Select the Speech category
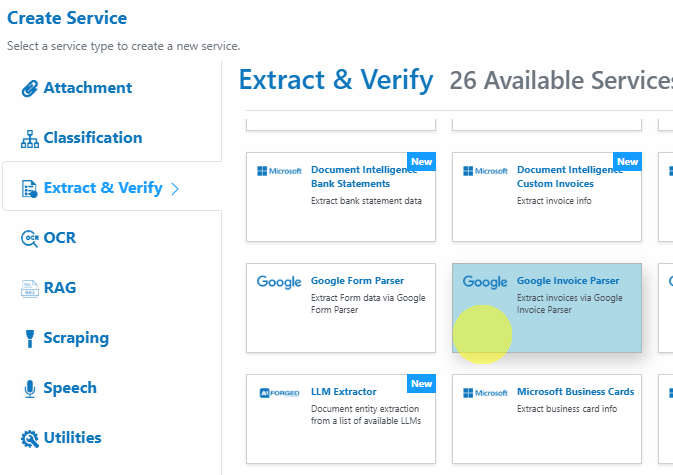This screenshot has height=475, width=673. (70, 388)
